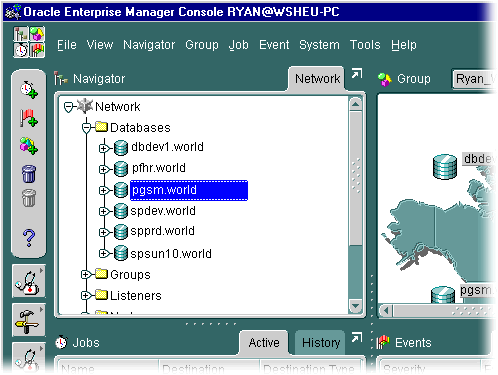The width and height of the screenshot is (498, 375).
Task: Click the Listeners folder icon
Action: coord(101,295)
